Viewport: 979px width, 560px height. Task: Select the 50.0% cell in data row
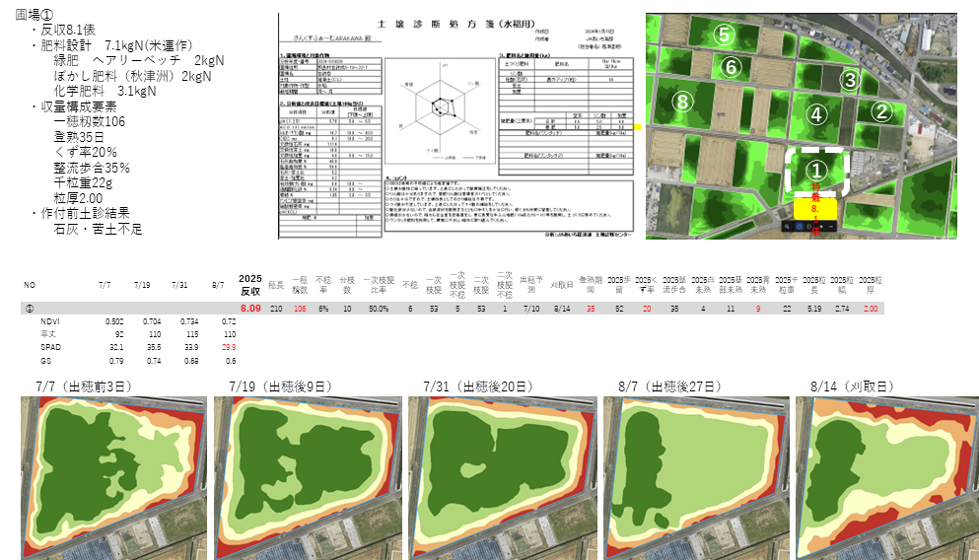pos(378,309)
